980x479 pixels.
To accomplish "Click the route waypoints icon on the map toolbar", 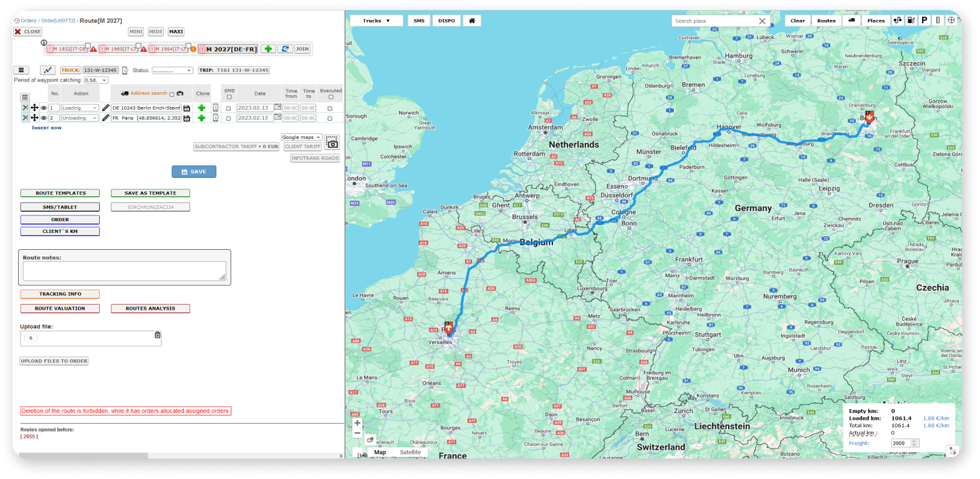I will [x=898, y=21].
